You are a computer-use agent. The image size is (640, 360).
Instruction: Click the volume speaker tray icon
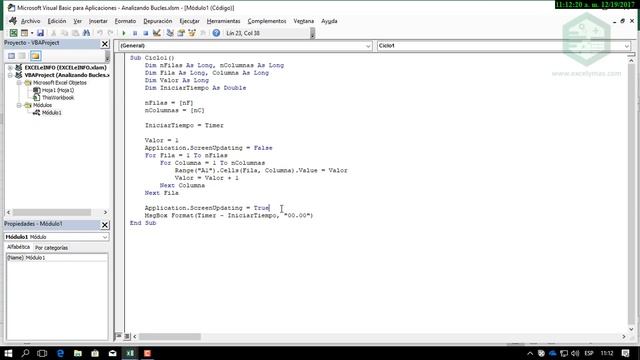575,353
